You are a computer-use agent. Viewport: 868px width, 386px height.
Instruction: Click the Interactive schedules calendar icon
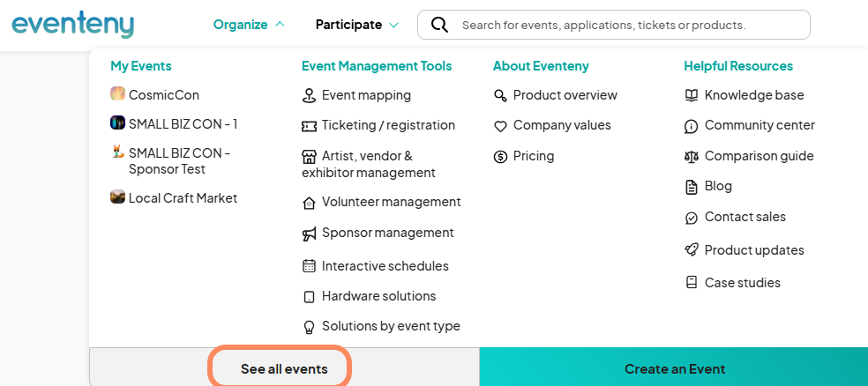[309, 266]
